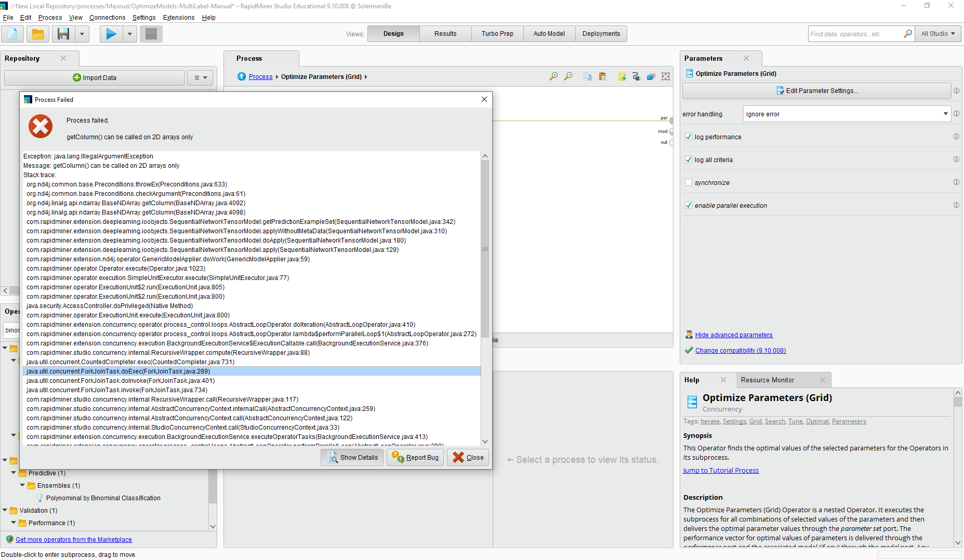Disable enable parallel execution checkbox
This screenshot has height=560, width=964.
point(689,205)
